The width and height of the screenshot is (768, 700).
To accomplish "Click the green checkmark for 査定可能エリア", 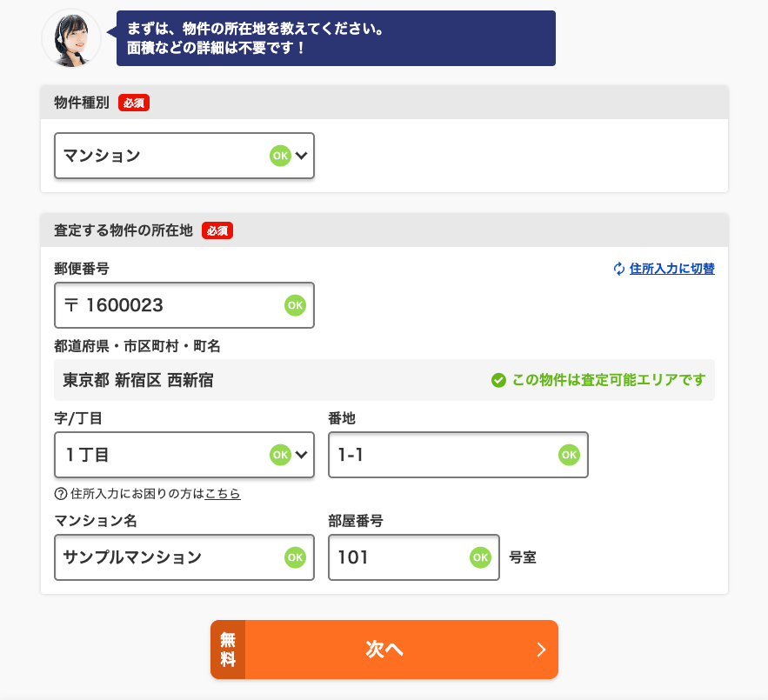I will pyautogui.click(x=498, y=380).
